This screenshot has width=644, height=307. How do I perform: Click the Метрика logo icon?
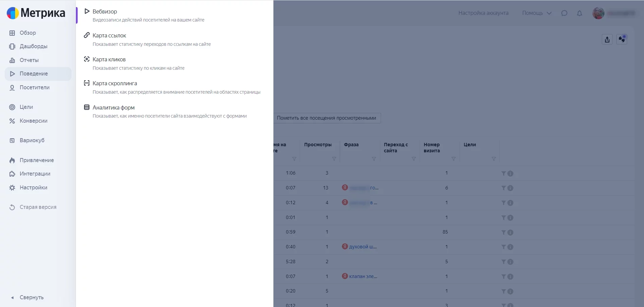pos(13,13)
